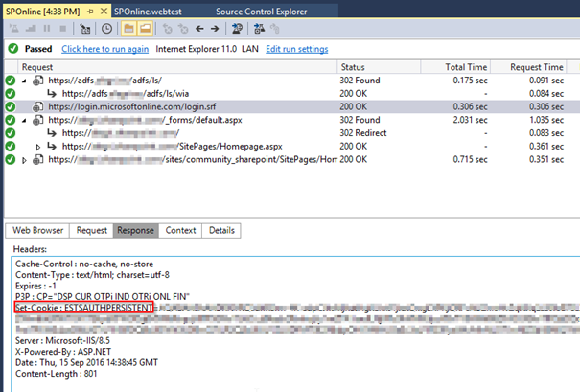Viewport: 580px width, 392px height.
Task: Collapse the adfs/ls/ request node
Action: click(25, 81)
